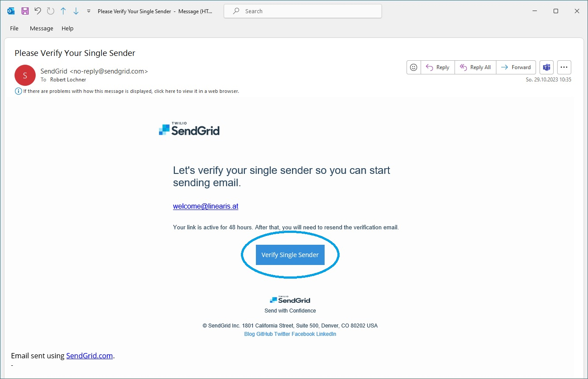Click the Save icon in the title bar
Image resolution: width=588 pixels, height=379 pixels.
[x=25, y=11]
